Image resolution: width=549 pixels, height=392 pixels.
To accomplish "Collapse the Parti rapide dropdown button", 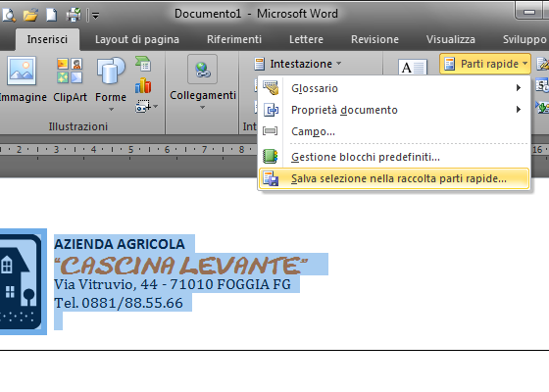I will click(485, 64).
